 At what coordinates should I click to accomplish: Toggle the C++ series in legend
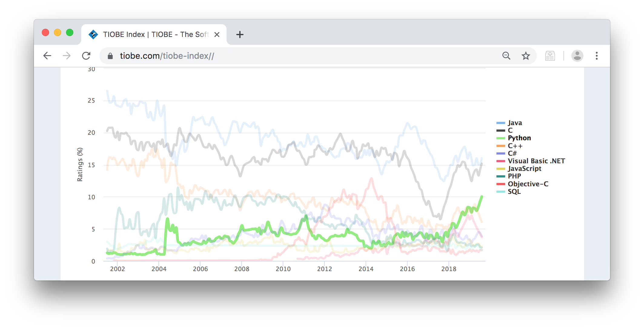510,146
